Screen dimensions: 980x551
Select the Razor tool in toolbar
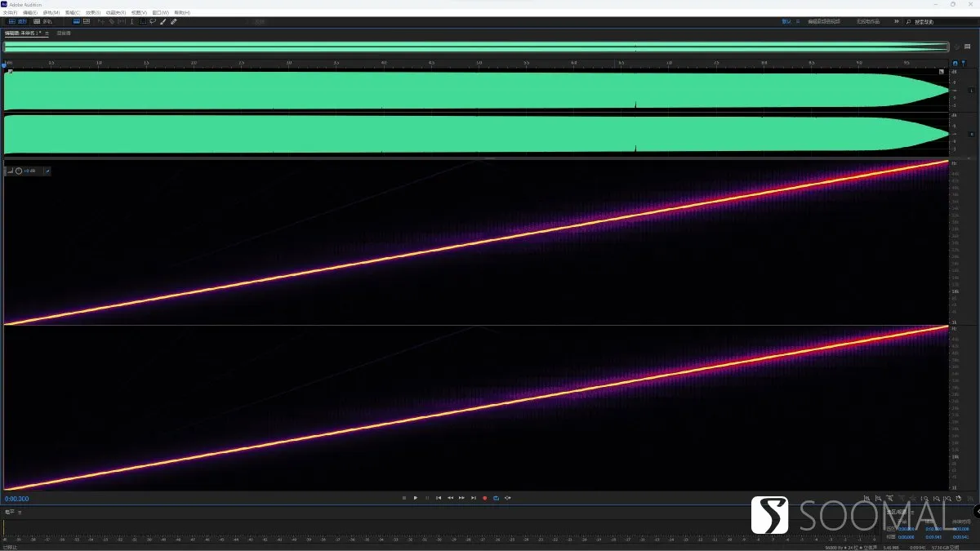pyautogui.click(x=111, y=21)
